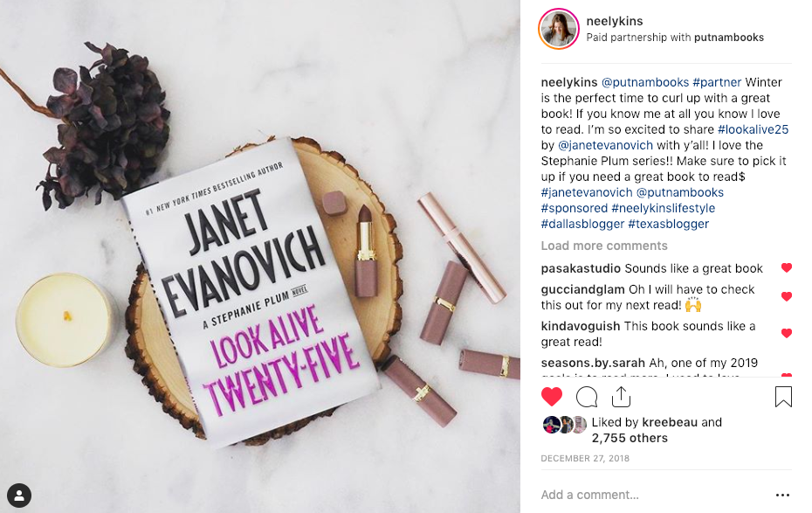Show tagged people on the photo

point(19,496)
